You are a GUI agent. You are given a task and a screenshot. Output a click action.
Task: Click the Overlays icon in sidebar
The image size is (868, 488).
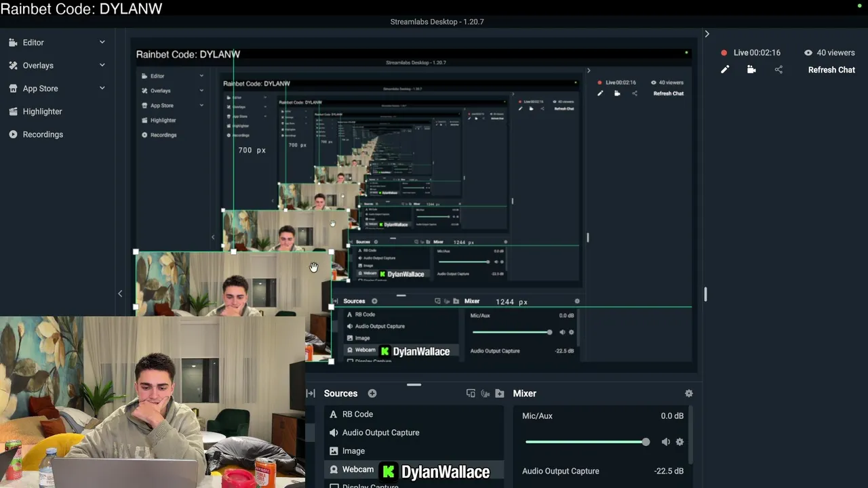(x=13, y=65)
